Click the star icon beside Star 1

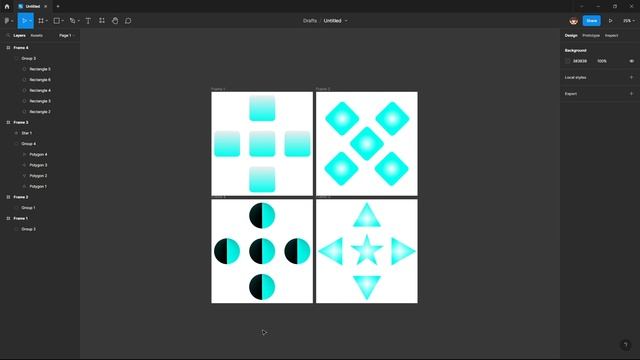[16, 133]
